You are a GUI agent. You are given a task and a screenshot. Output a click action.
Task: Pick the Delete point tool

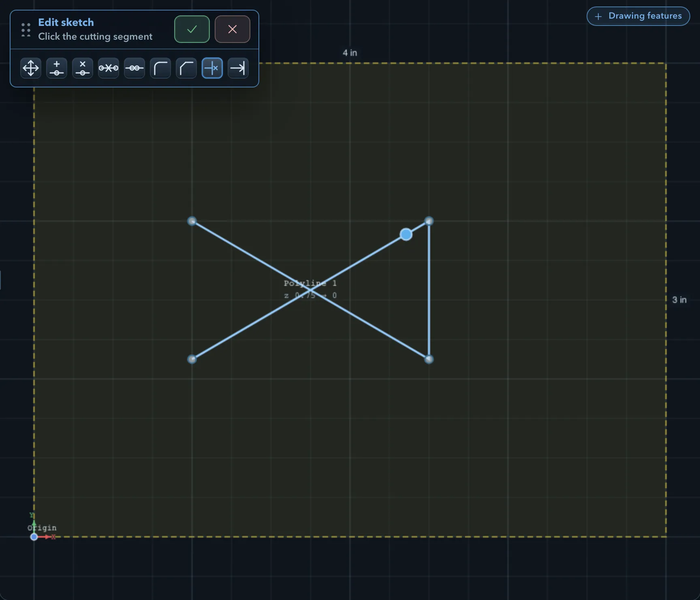coord(83,68)
